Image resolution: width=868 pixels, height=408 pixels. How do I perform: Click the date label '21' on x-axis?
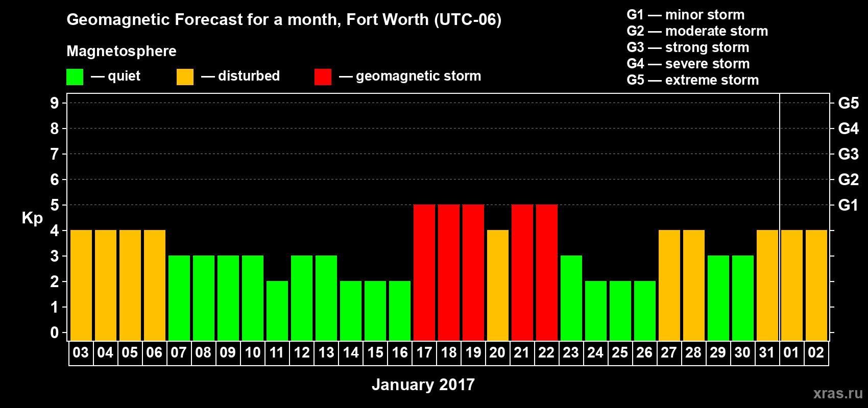click(x=522, y=353)
